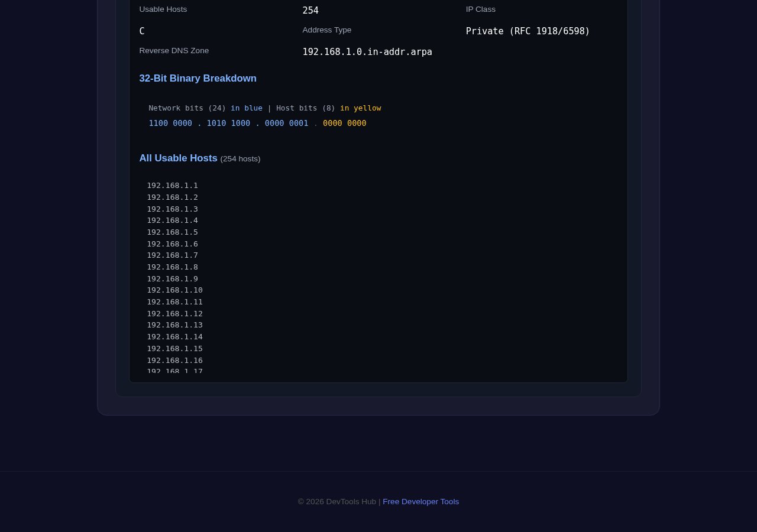Select host address 192.168.1.1
The image size is (757, 532).
172,186
